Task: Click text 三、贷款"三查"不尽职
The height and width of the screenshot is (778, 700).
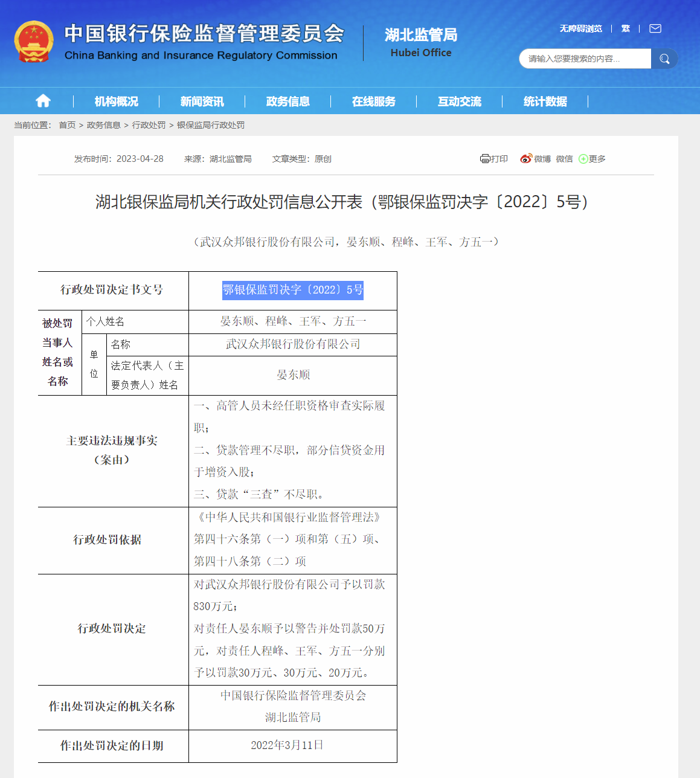Action: pos(258,494)
